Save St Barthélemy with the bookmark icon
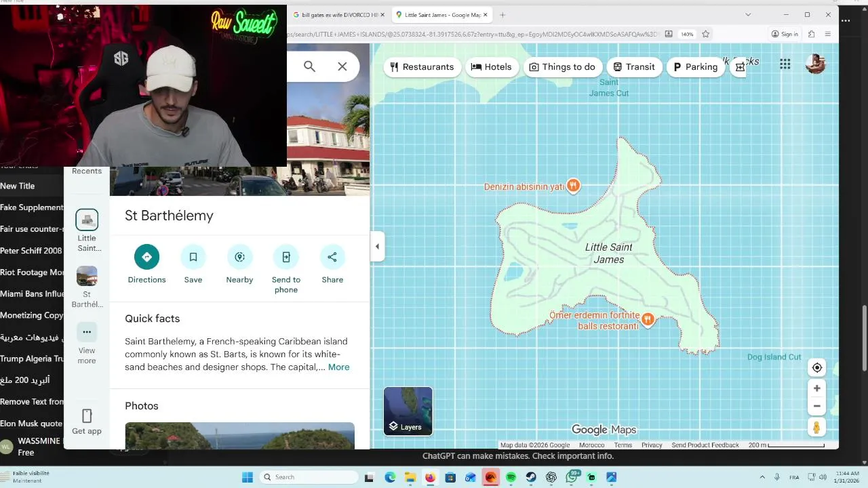This screenshot has height=488, width=868. [x=193, y=257]
